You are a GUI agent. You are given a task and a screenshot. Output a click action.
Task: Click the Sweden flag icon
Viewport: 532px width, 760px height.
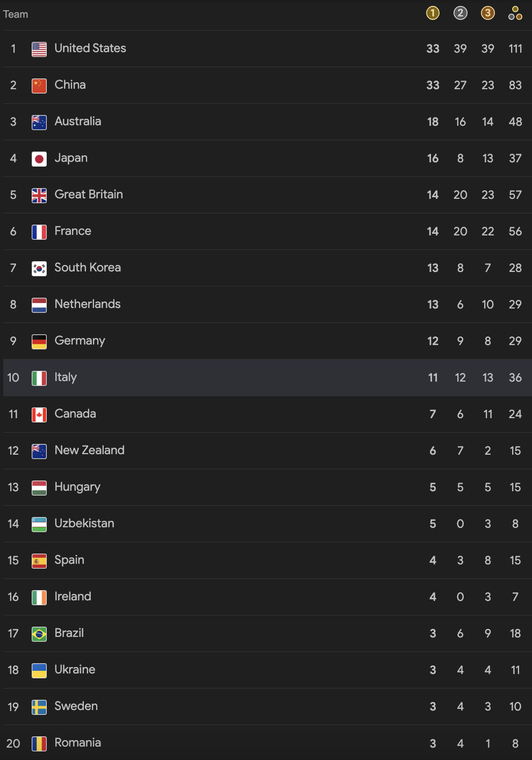(39, 707)
